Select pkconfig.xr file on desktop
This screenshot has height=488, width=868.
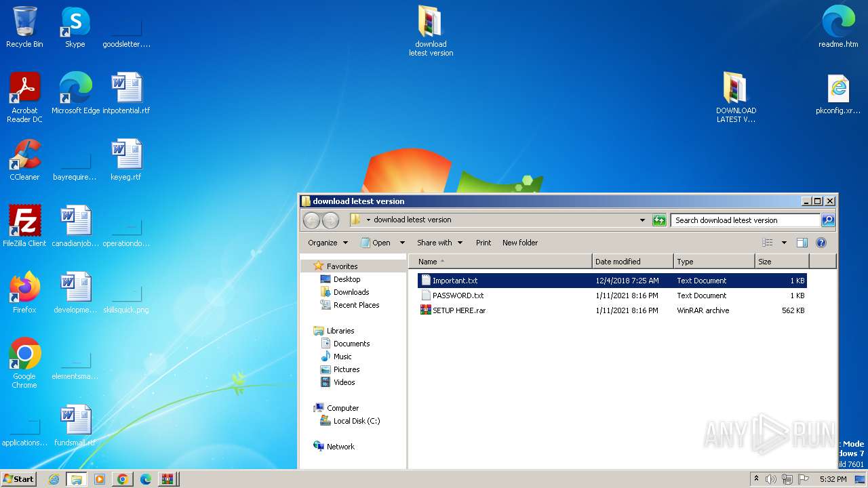point(838,94)
